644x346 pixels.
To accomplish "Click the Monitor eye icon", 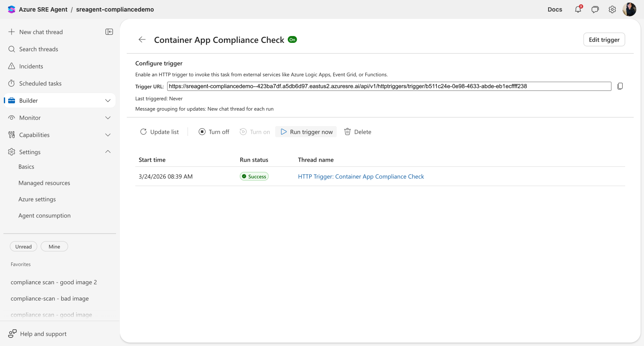I will pyautogui.click(x=12, y=117).
